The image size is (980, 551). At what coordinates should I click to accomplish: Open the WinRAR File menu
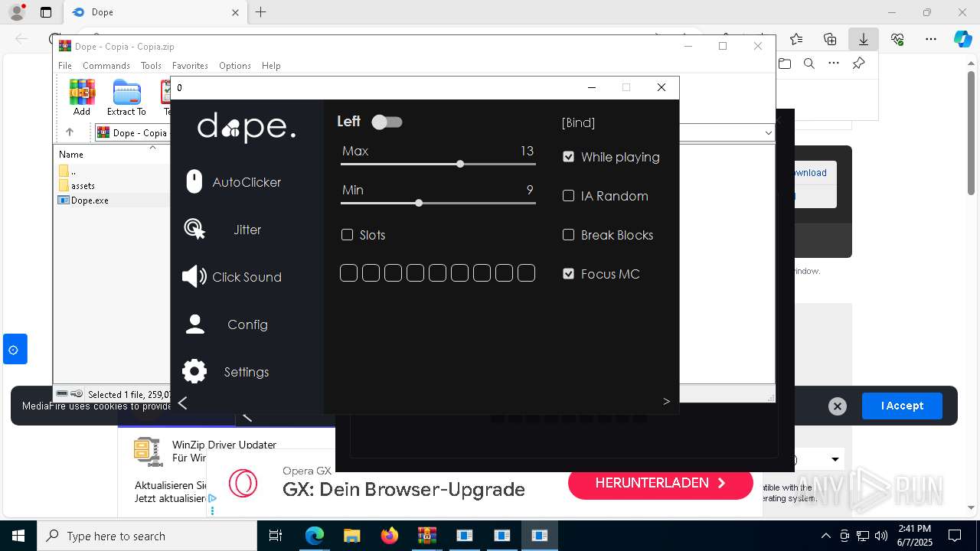pyautogui.click(x=65, y=66)
